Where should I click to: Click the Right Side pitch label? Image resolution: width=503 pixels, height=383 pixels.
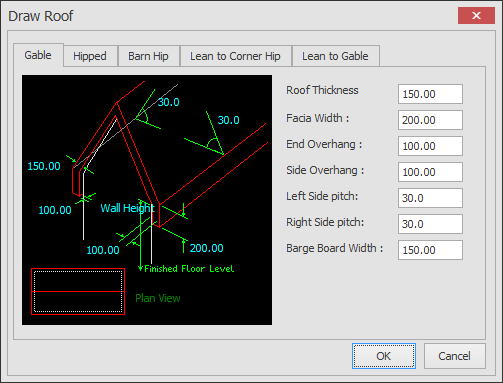point(325,222)
